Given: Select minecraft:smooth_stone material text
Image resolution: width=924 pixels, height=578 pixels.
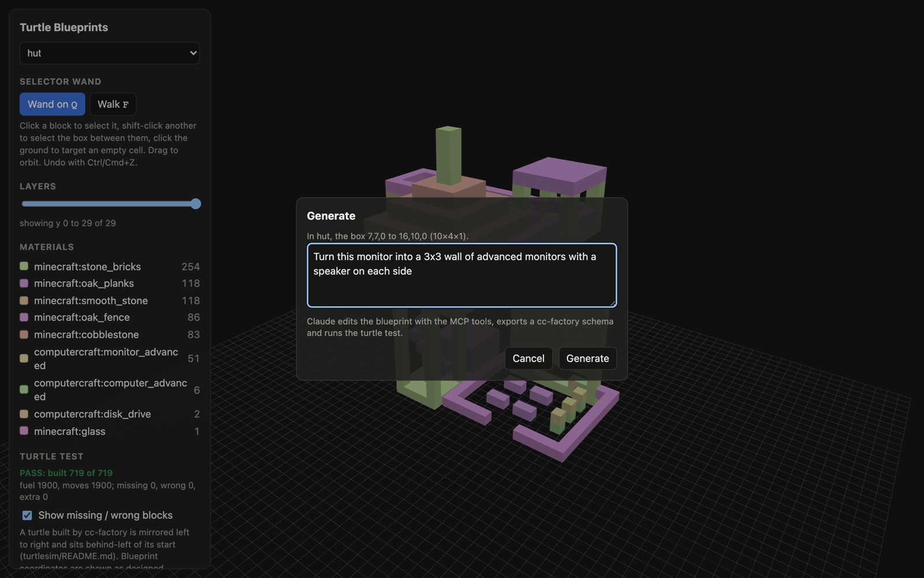Looking at the screenshot, I should [x=91, y=301].
